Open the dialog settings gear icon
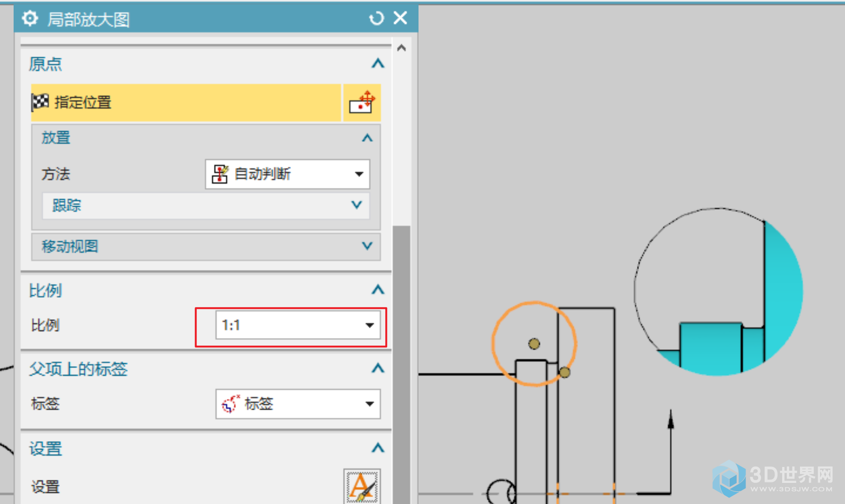The height and width of the screenshot is (504, 845). 30,19
